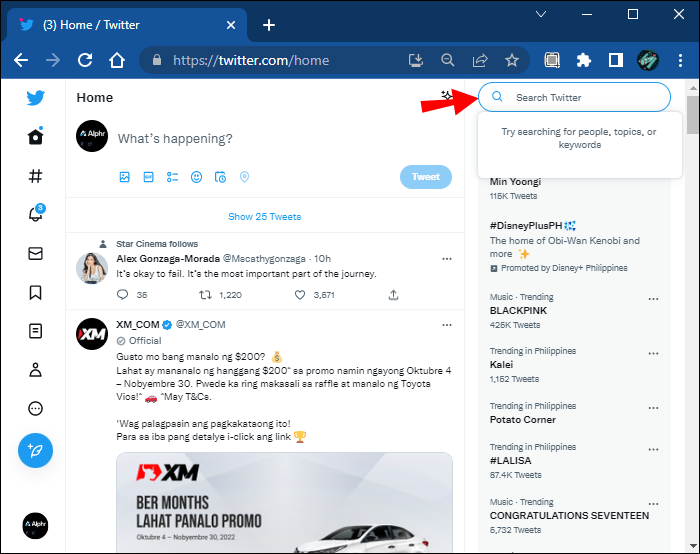Open more options for Kalei trend
Viewport: 700px width, 554px height.
654,354
